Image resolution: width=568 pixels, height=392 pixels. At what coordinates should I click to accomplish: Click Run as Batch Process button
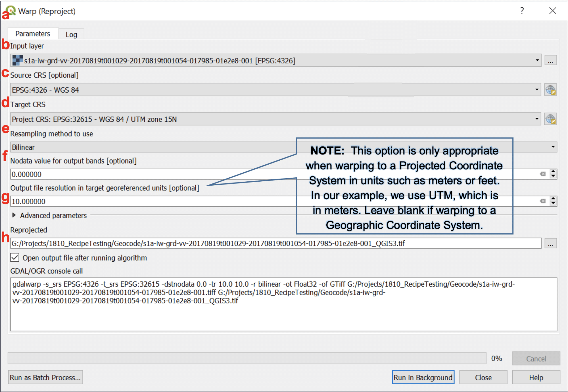pos(45,378)
